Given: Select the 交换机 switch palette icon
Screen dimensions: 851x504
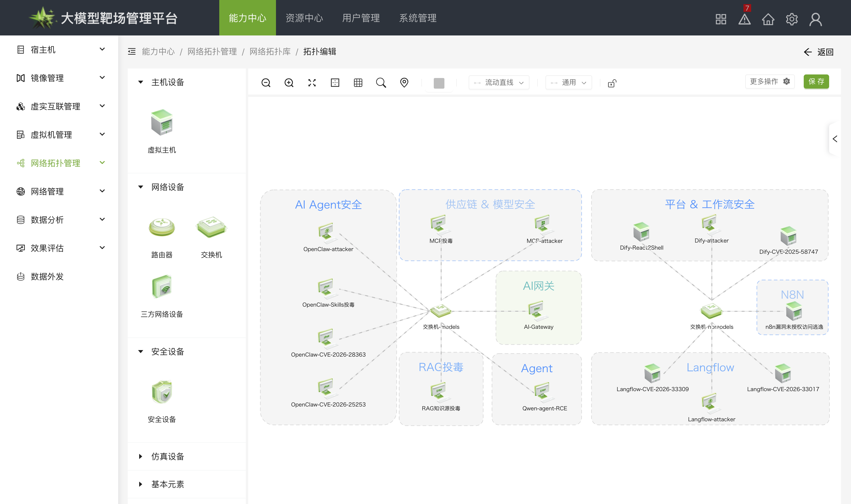Looking at the screenshot, I should [211, 227].
